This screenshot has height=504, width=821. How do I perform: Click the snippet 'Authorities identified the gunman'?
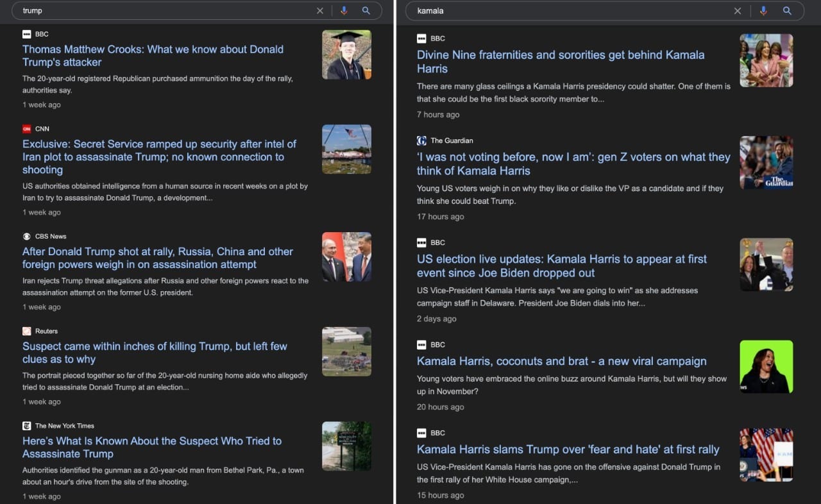tap(163, 476)
